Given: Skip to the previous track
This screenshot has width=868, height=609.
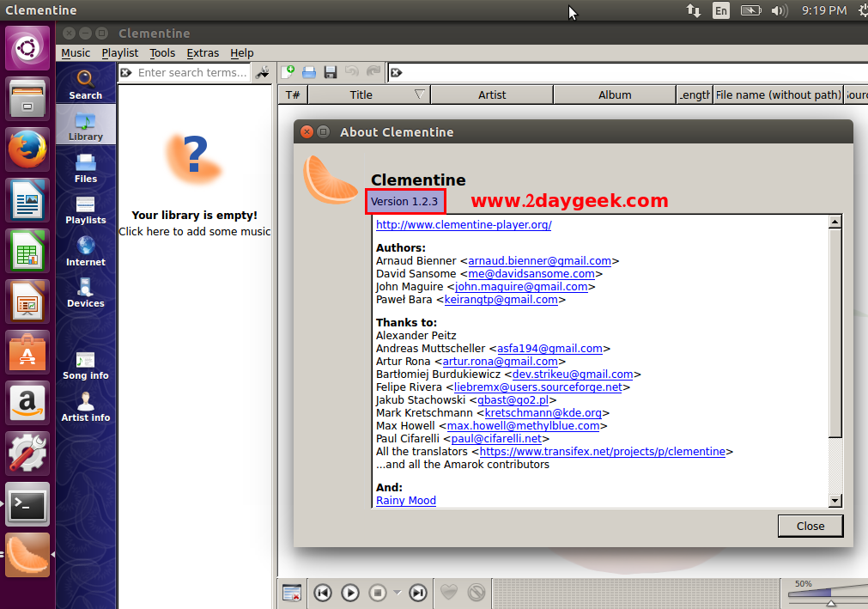Looking at the screenshot, I should coord(323,593).
